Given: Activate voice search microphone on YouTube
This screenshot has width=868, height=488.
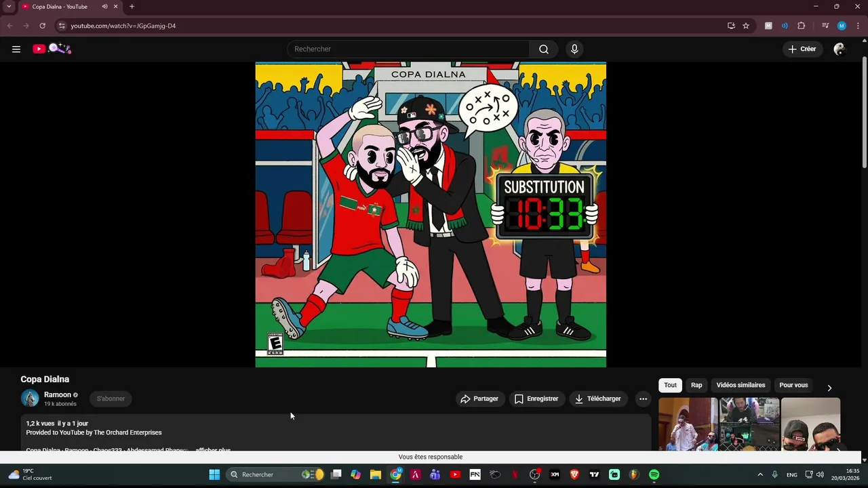Looking at the screenshot, I should click(574, 49).
